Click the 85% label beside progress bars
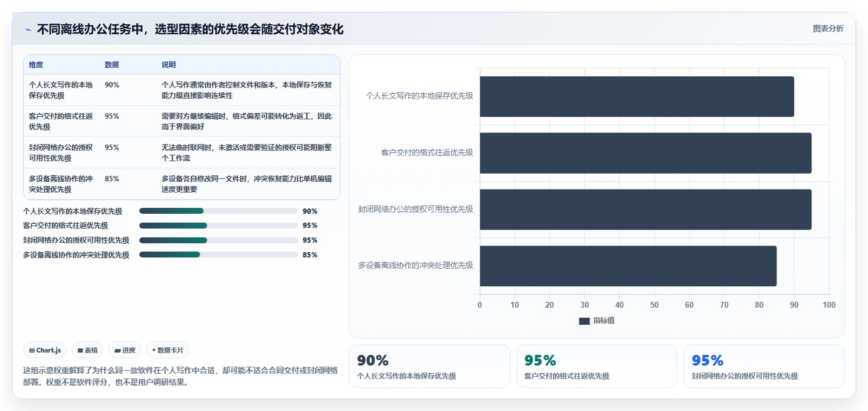The height and width of the screenshot is (411, 868). click(310, 255)
